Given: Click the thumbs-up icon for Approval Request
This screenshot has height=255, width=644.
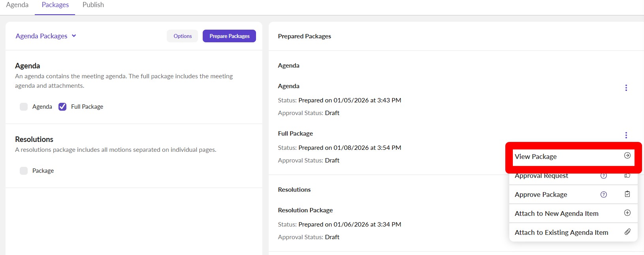Looking at the screenshot, I should (x=627, y=176).
